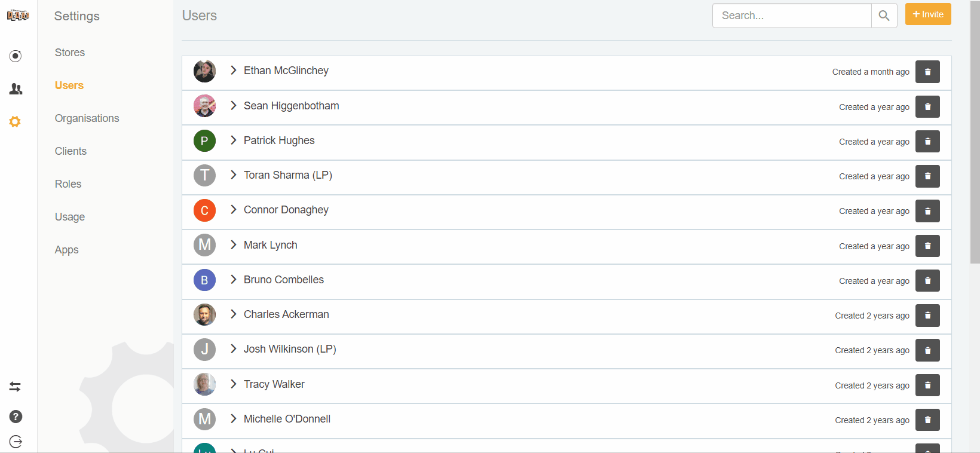Click into the Search users field

coord(791,16)
